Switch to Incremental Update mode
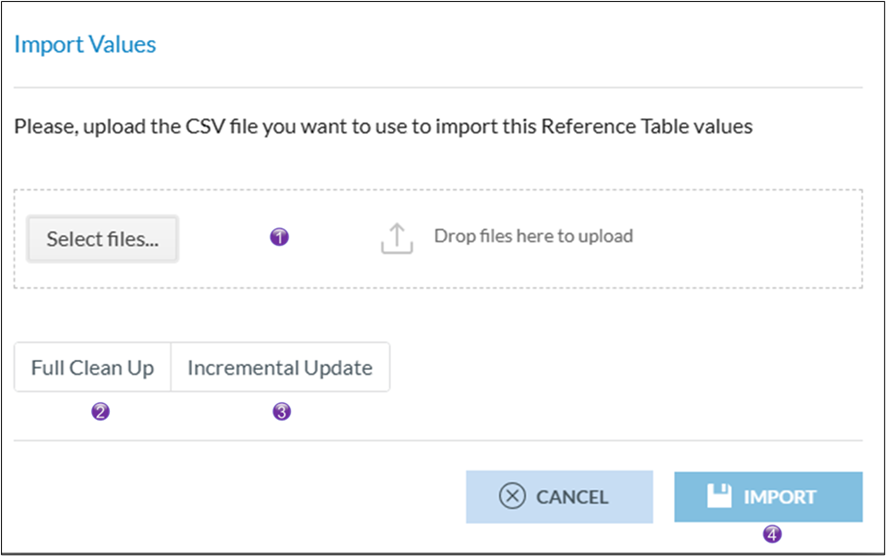This screenshot has width=886, height=556. [280, 368]
